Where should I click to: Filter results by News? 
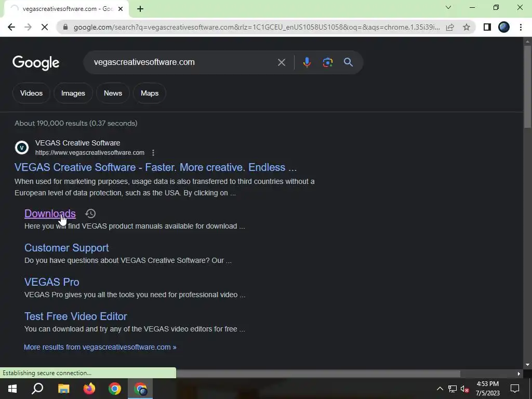tap(113, 93)
